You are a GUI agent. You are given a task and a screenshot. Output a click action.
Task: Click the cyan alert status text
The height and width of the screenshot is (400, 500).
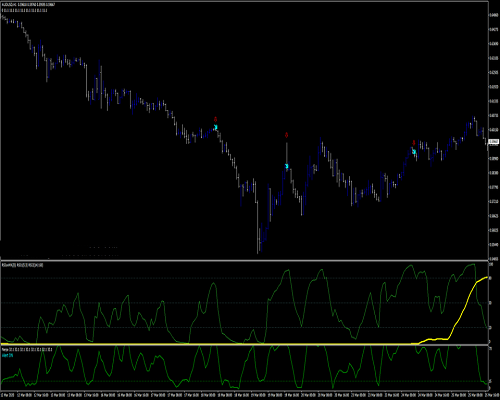pos(7,355)
